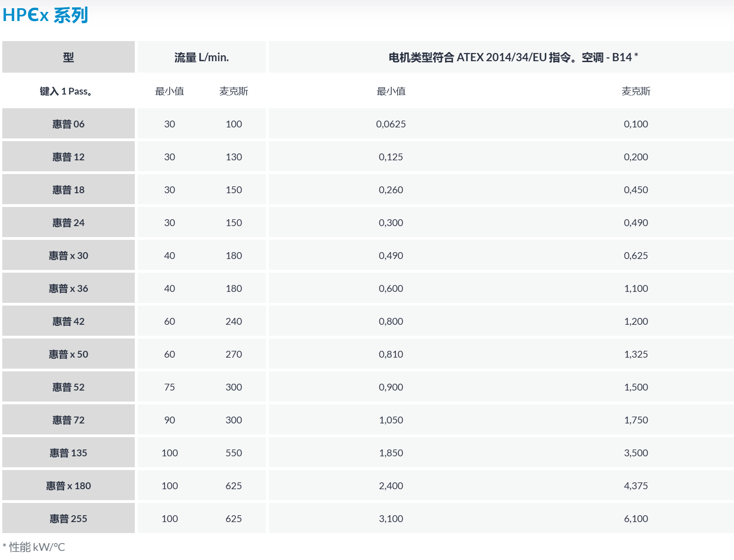Click the footnote "* 性能 kW/°C"

click(x=34, y=547)
